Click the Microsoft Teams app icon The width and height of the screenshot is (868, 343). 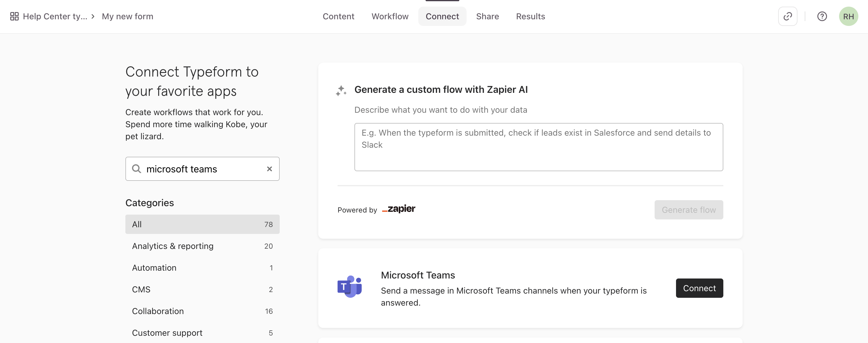(x=349, y=287)
